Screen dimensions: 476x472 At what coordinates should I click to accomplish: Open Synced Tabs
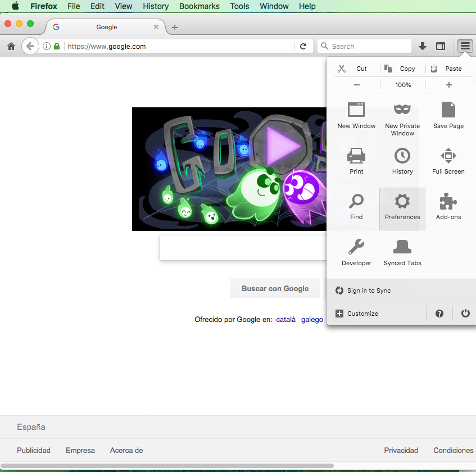pos(402,252)
